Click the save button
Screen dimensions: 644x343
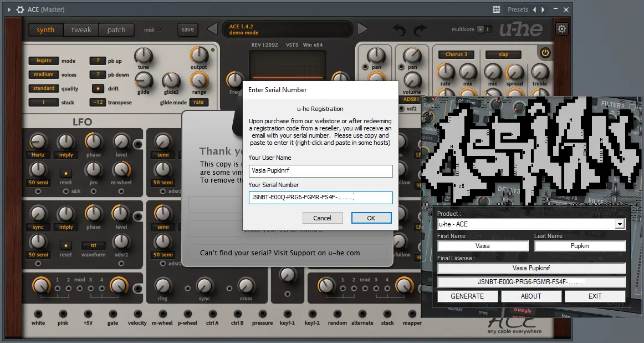click(x=188, y=29)
